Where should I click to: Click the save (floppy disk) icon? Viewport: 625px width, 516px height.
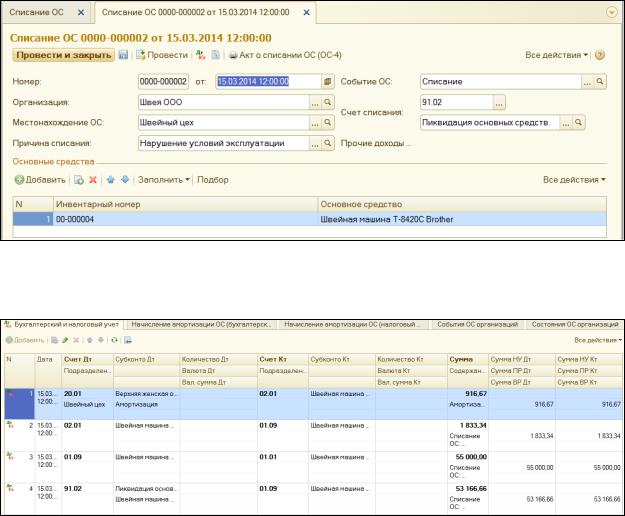[123, 55]
